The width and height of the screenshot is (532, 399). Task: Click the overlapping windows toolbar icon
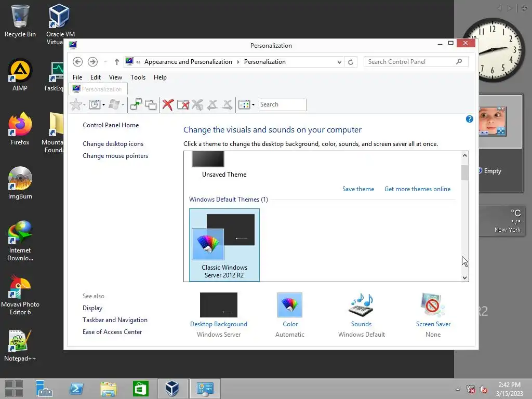coord(151,104)
